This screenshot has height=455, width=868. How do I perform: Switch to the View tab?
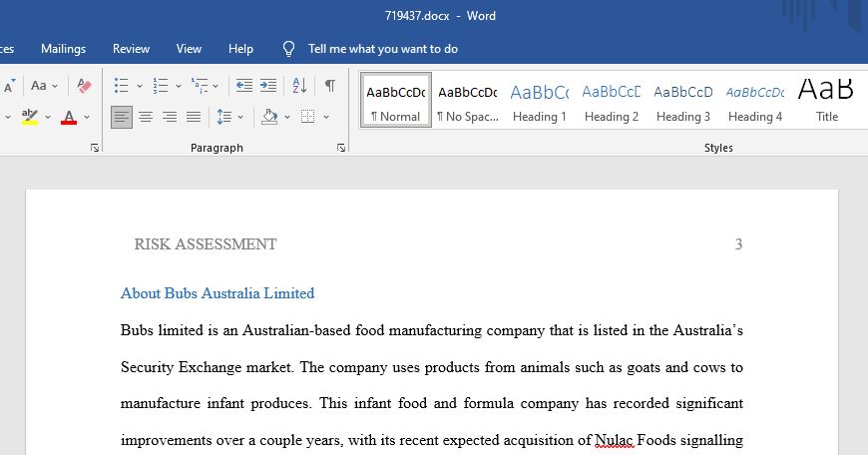tap(189, 49)
